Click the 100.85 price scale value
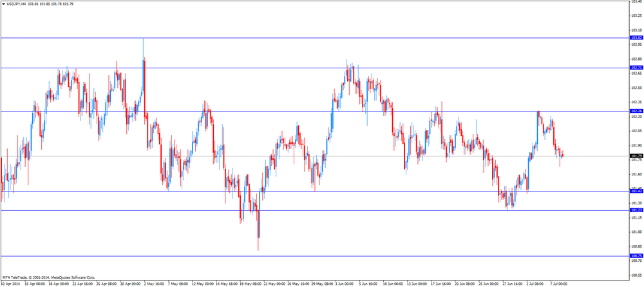This screenshot has height=287, width=644. 636,246
